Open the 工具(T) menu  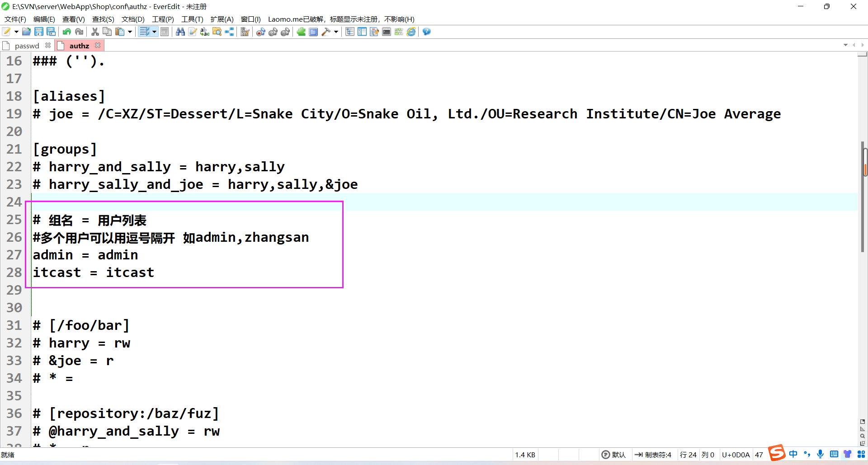pyautogui.click(x=192, y=19)
